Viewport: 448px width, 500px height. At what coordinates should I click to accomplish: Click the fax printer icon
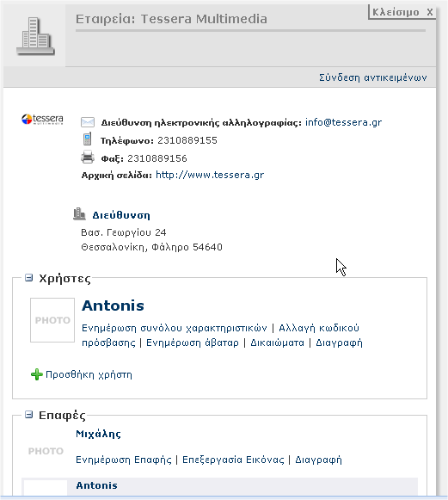[x=88, y=157]
